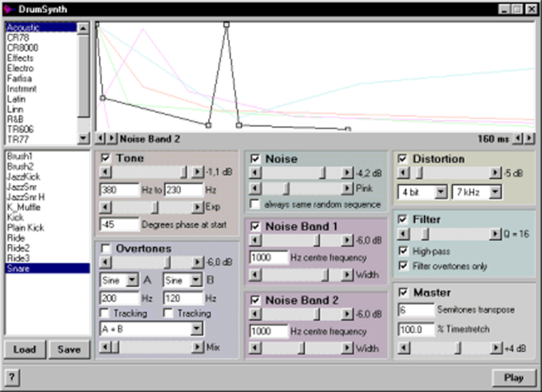
Task: Click the previous envelope arrow beside Noise Band 2
Action: pyautogui.click(x=100, y=139)
